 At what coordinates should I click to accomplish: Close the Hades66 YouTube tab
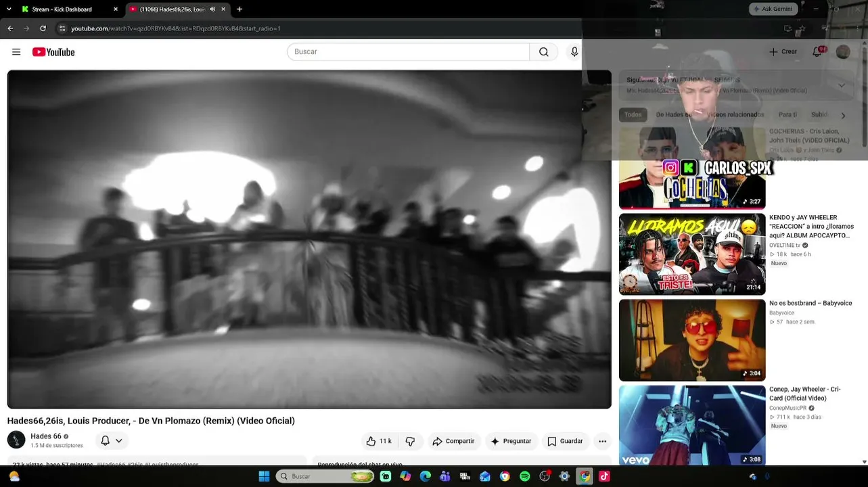223,9
